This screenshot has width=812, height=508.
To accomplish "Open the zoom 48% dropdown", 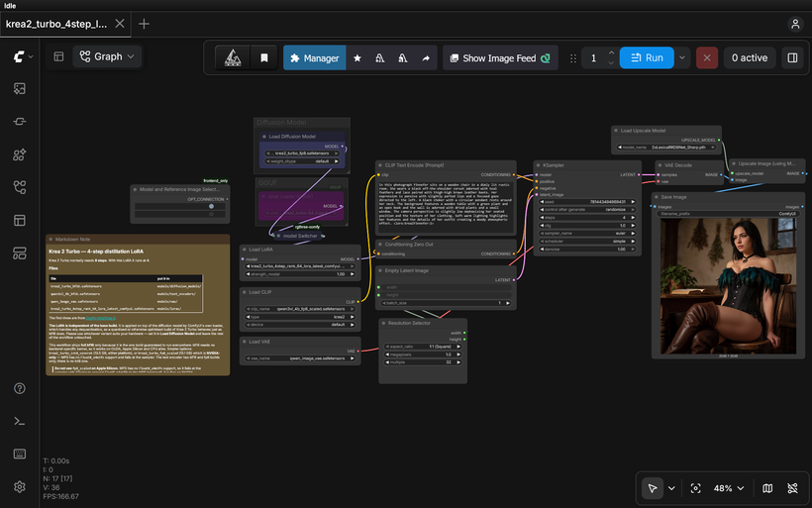I will [x=729, y=488].
